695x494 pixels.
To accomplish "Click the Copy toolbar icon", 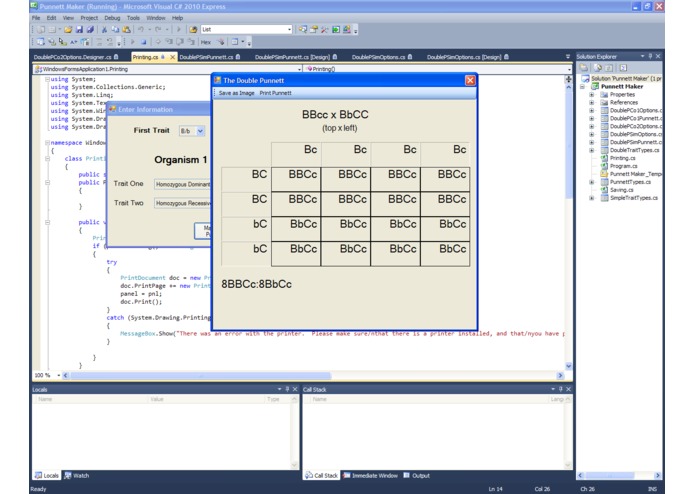I will [x=115, y=30].
